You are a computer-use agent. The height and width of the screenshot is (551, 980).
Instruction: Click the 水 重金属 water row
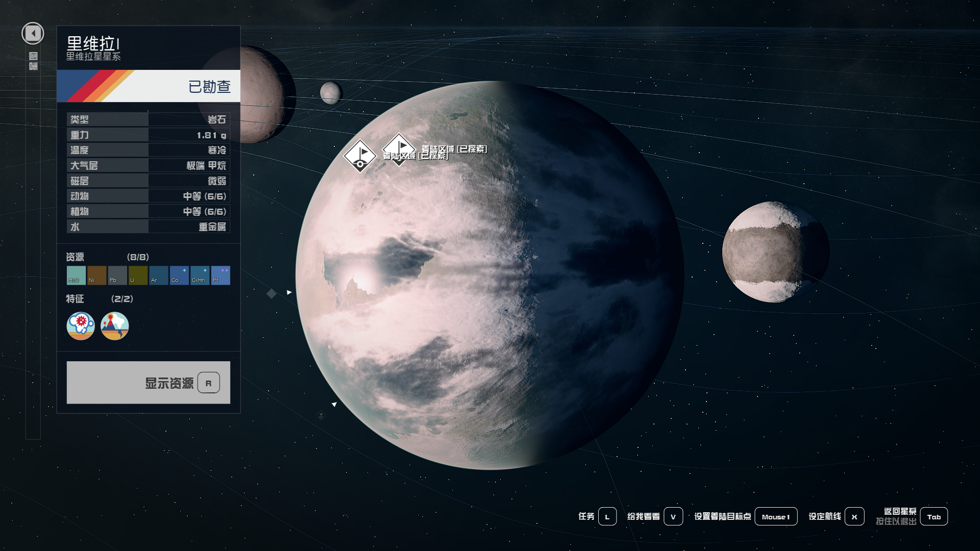click(149, 227)
